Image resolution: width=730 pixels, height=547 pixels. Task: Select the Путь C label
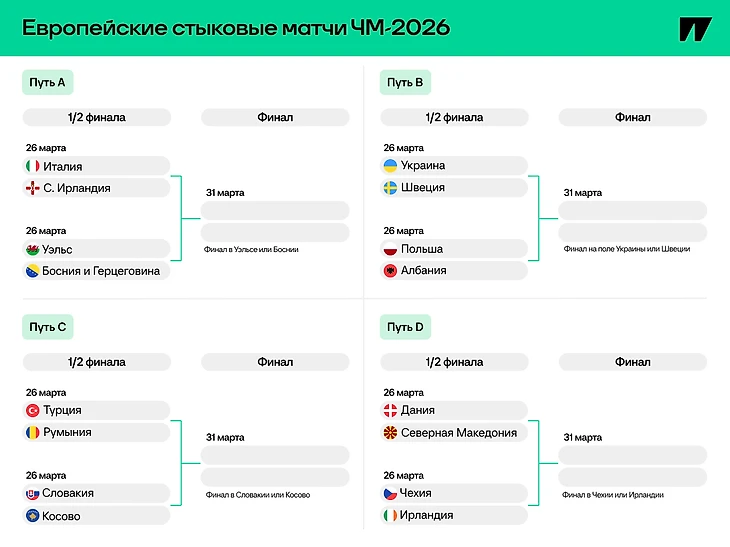click(x=48, y=326)
